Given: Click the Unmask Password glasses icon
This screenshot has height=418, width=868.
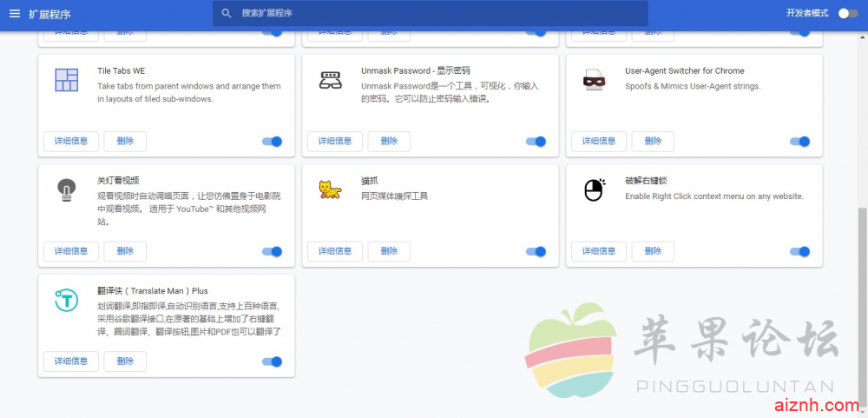Looking at the screenshot, I should click(x=331, y=80).
